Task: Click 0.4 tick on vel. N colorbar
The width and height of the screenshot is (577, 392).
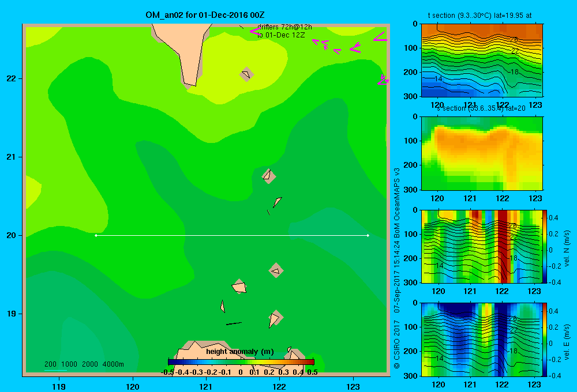Action: click(553, 218)
